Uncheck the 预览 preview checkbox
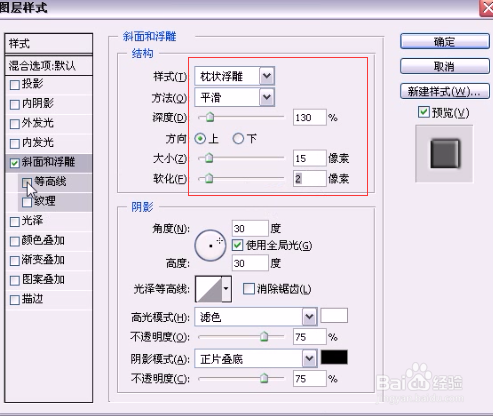This screenshot has width=493, height=416. click(x=424, y=112)
